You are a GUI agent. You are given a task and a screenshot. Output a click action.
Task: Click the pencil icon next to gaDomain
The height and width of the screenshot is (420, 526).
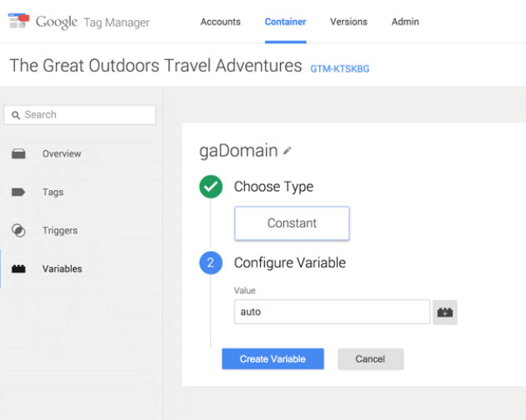click(x=287, y=151)
